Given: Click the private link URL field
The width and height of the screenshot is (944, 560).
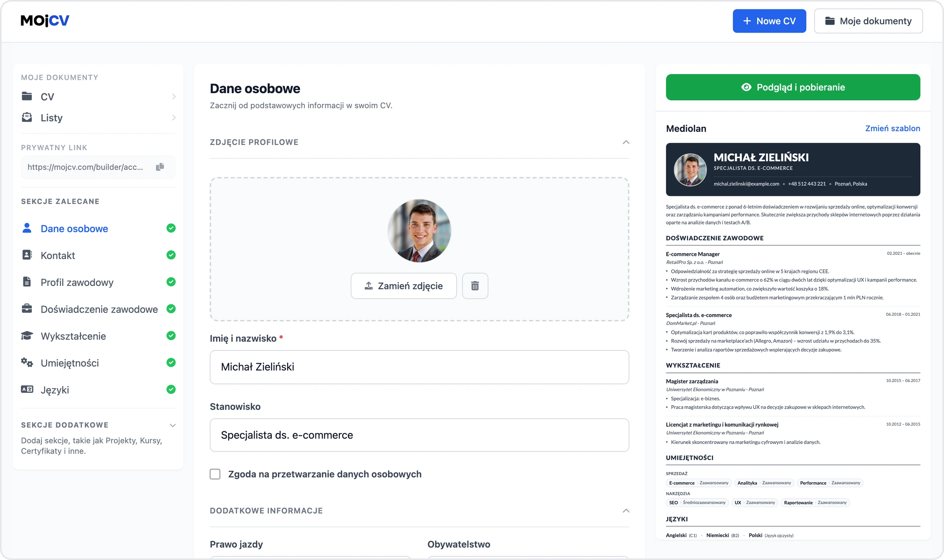Looking at the screenshot, I should (x=98, y=167).
